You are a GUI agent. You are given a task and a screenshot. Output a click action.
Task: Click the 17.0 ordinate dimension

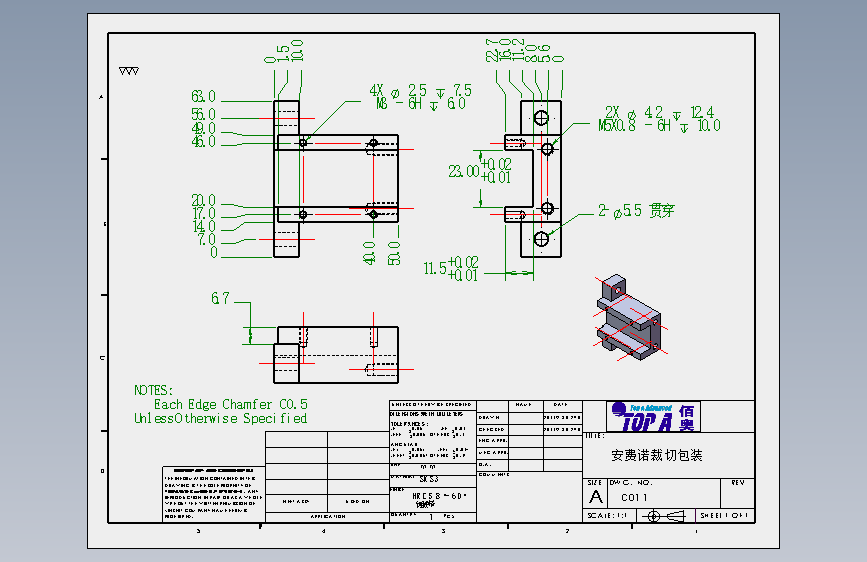pyautogui.click(x=203, y=214)
